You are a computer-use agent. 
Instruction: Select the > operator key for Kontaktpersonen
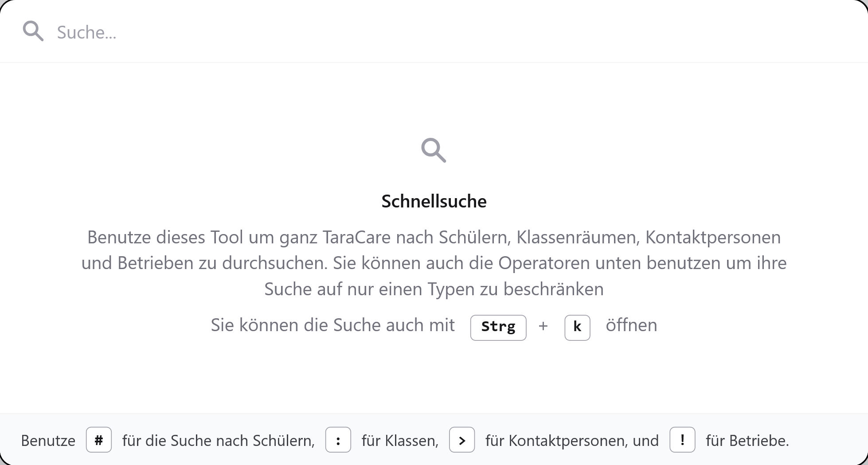point(462,440)
